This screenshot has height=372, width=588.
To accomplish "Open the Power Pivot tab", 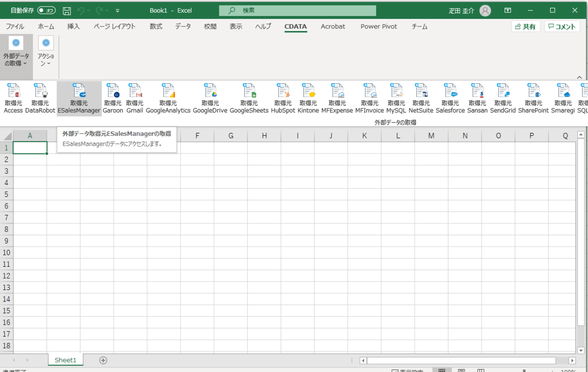I will 379,26.
